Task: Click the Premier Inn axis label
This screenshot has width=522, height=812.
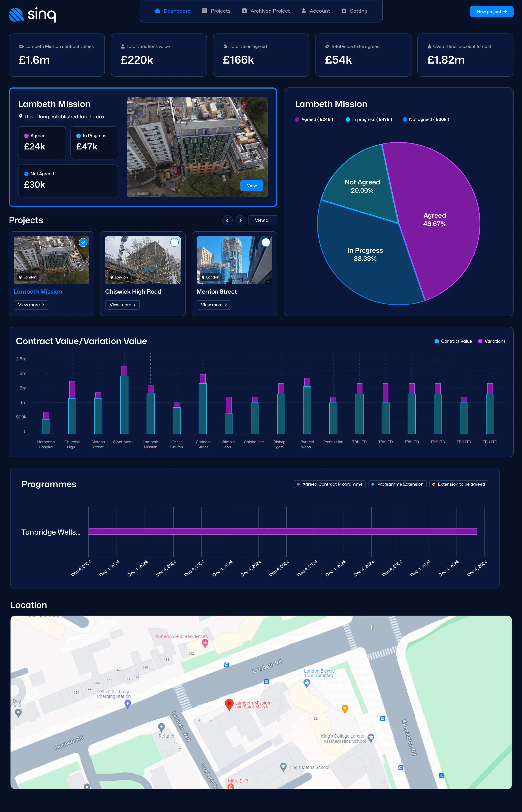Action: tap(333, 442)
